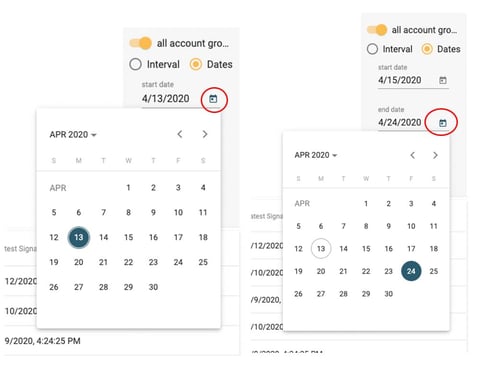
Task: Select highlighted day 24 in right calendar
Action: 411,271
